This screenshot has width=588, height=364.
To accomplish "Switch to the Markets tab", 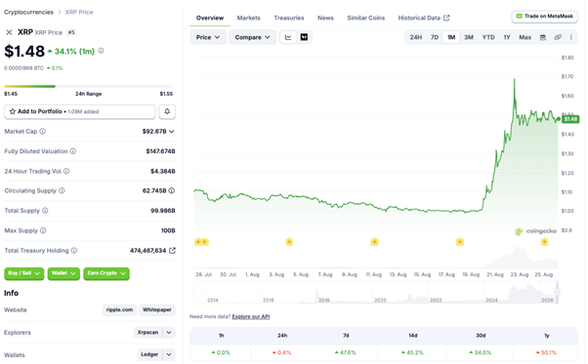I will (x=248, y=18).
